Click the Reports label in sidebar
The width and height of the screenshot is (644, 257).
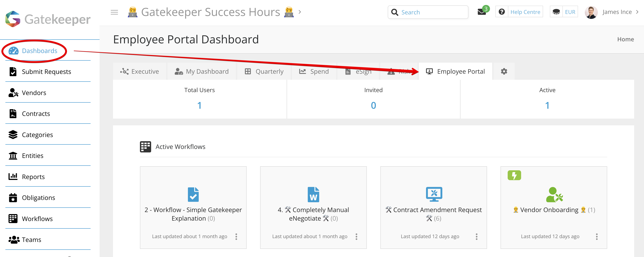33,177
